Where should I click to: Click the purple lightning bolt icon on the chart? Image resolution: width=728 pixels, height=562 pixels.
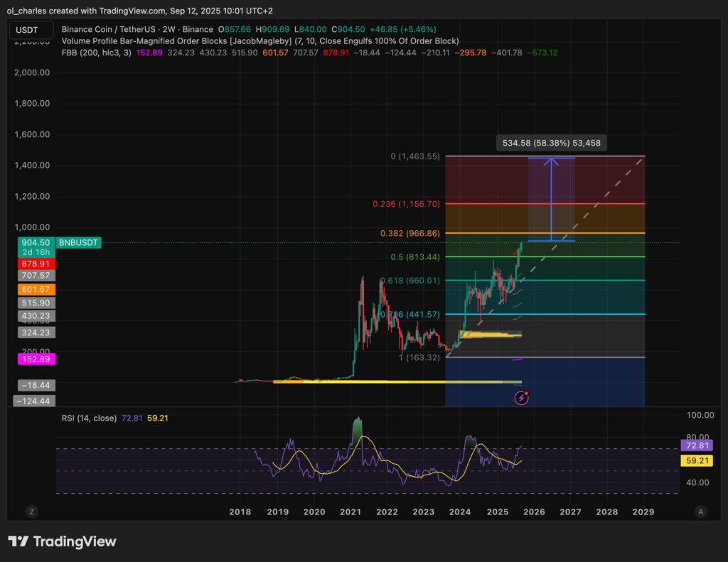point(521,398)
